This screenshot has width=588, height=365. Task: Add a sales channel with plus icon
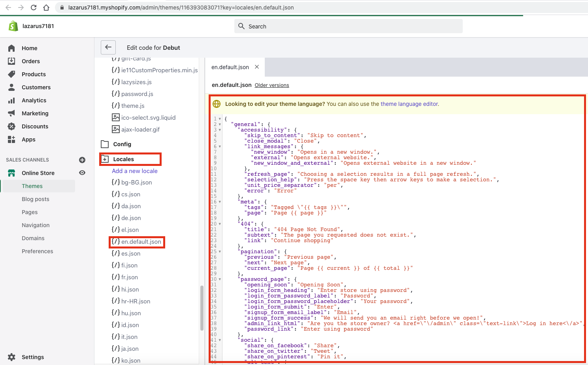coord(82,160)
